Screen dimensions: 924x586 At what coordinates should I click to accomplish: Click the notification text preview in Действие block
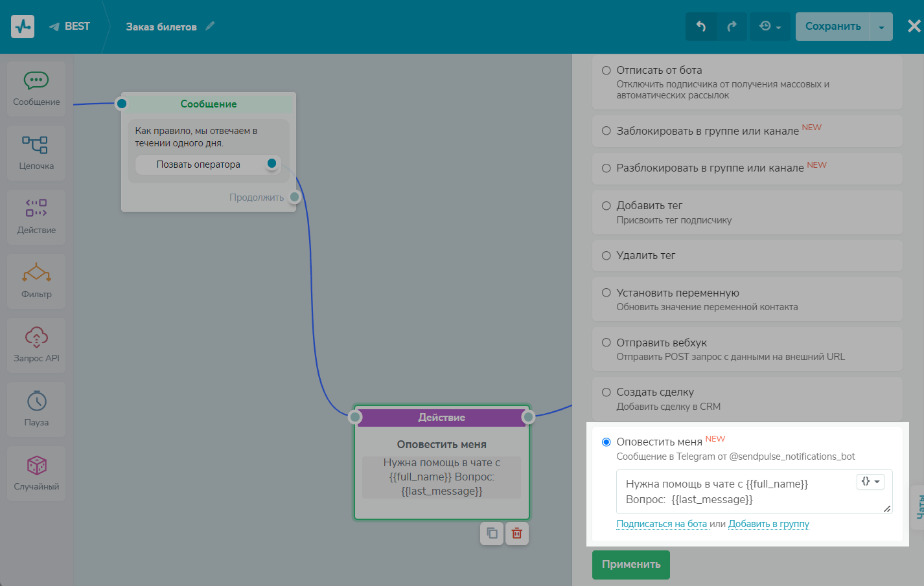tap(442, 477)
